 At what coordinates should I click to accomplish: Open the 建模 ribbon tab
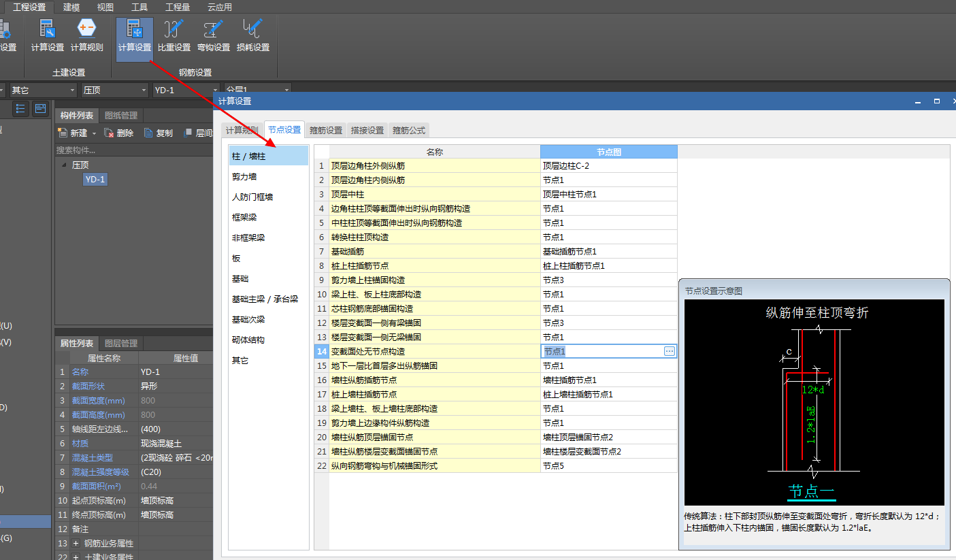click(x=71, y=7)
